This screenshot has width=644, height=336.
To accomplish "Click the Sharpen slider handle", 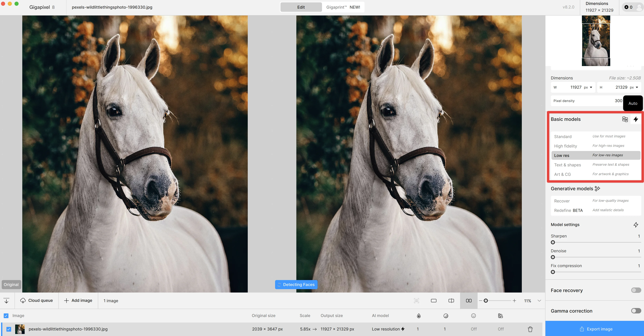I will pyautogui.click(x=553, y=242).
